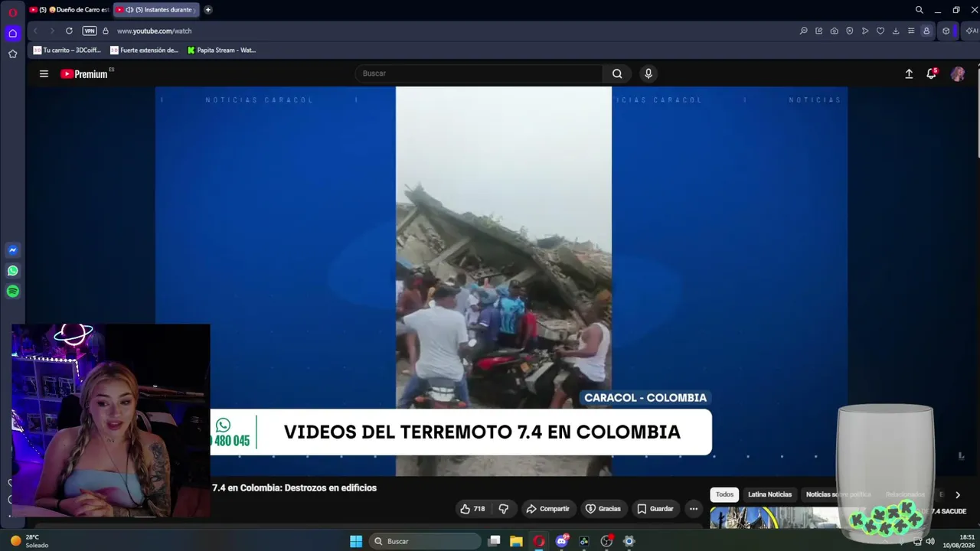Screen dimensions: 980x551
Task: Go to YouTube Premium home logo
Action: 86,73
